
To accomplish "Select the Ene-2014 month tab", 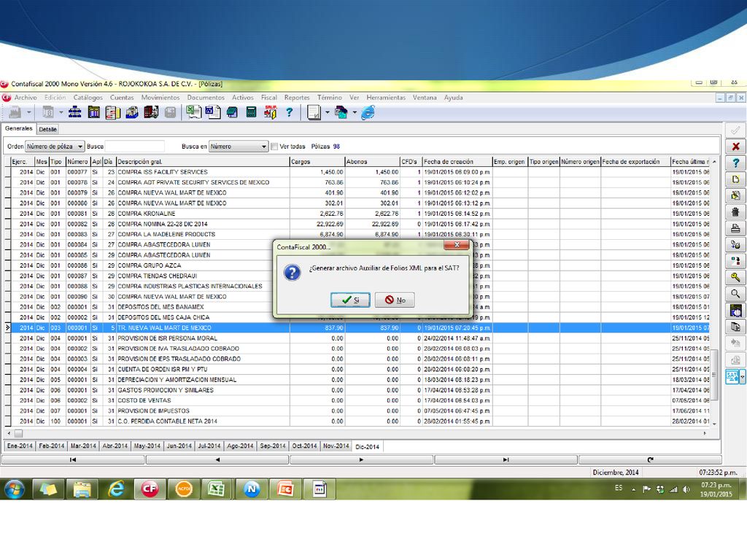I will click(x=20, y=446).
